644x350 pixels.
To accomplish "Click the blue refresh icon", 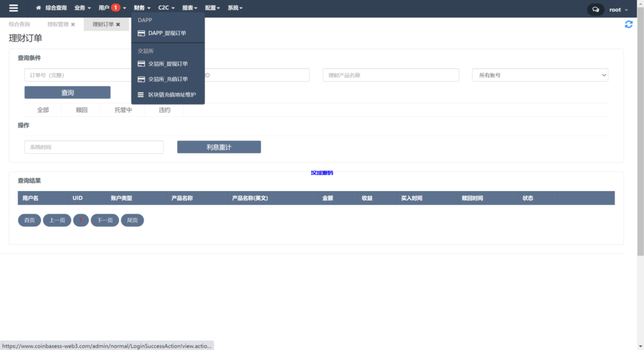I will tap(628, 25).
